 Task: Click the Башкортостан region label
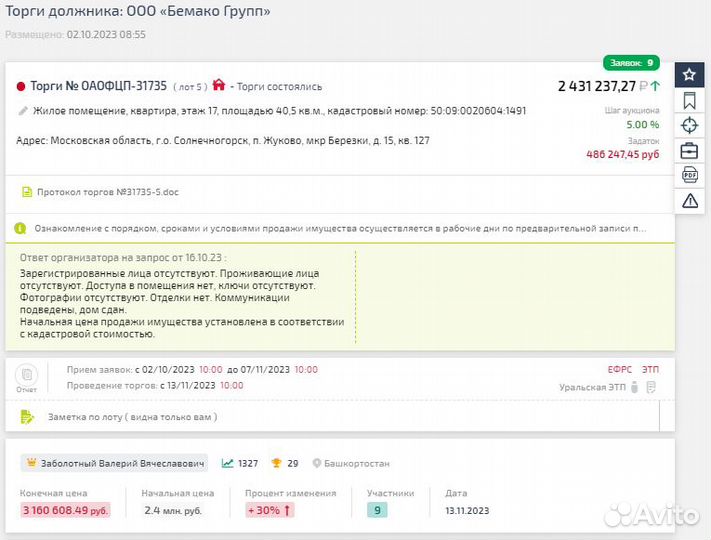pos(357,464)
